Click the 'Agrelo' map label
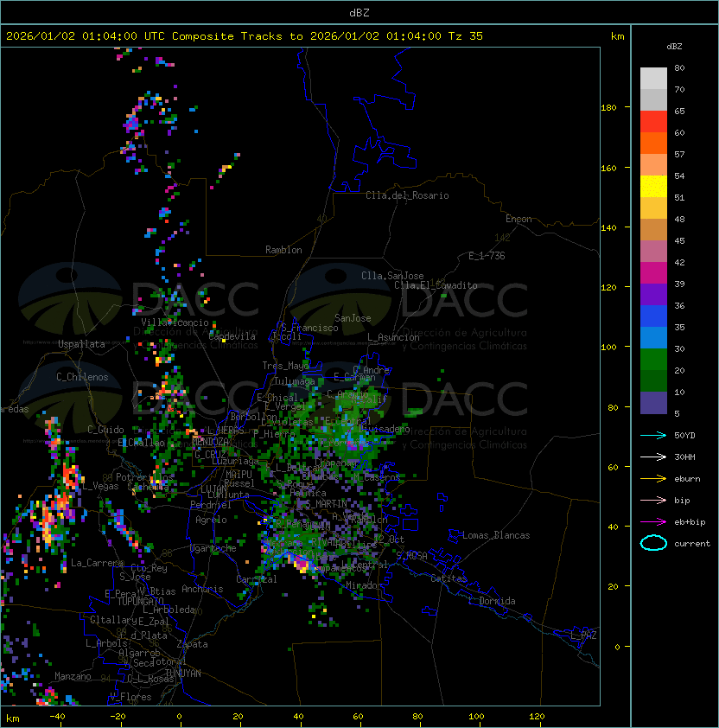 click(x=211, y=520)
